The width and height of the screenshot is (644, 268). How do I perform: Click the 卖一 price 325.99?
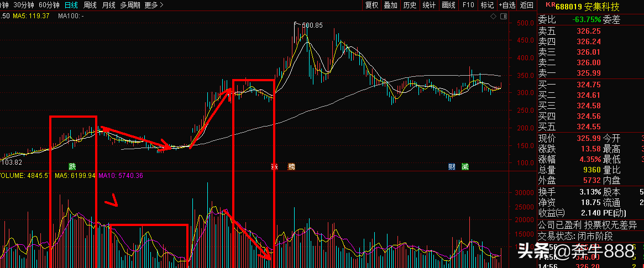coord(589,73)
